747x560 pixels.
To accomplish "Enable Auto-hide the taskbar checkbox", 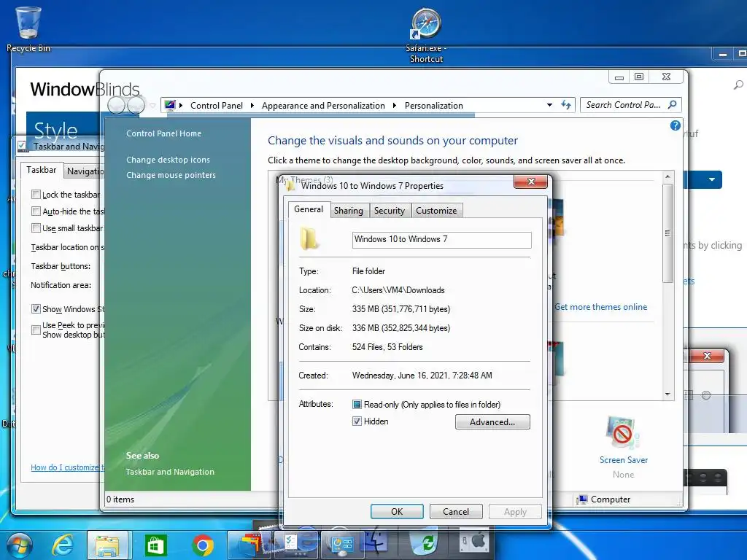I will click(x=36, y=211).
